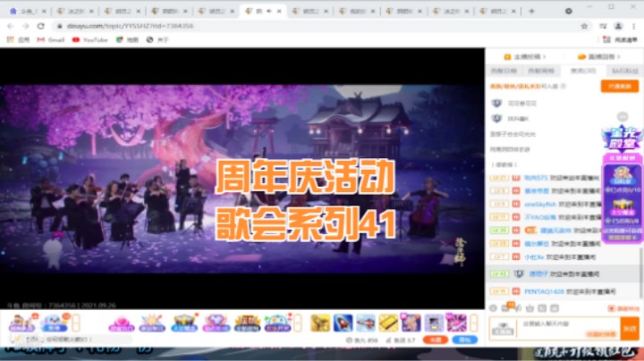Open the 主播投稿 link above chat

click(x=525, y=56)
